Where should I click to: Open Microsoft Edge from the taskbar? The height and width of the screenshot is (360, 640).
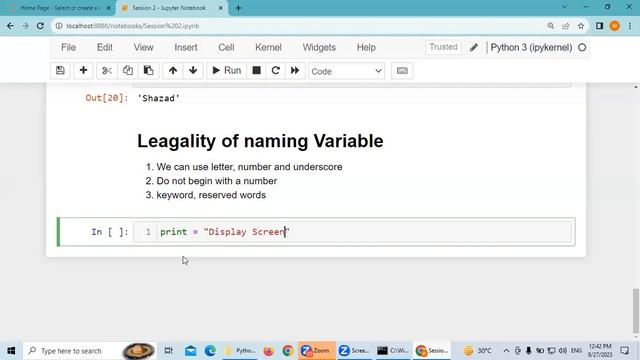click(210, 351)
